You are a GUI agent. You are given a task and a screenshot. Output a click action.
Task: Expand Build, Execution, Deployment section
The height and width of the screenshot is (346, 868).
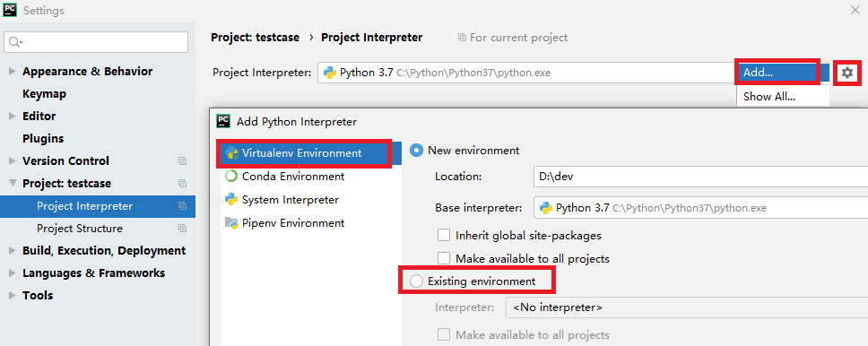click(x=13, y=251)
